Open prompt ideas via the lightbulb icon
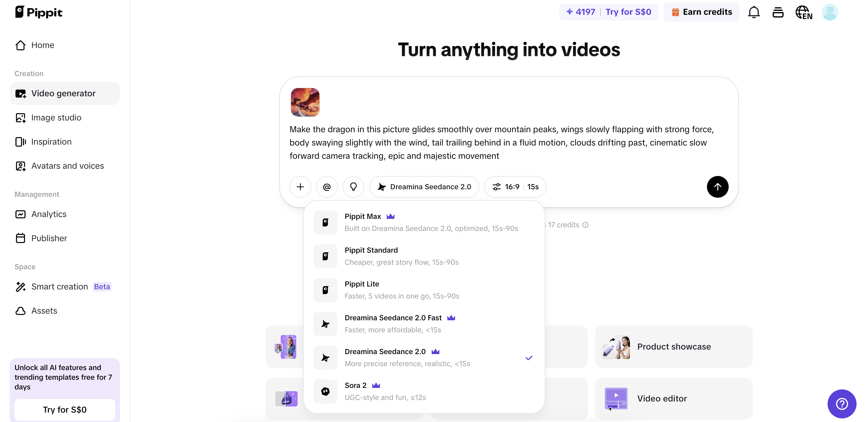The width and height of the screenshot is (868, 422). 353,187
